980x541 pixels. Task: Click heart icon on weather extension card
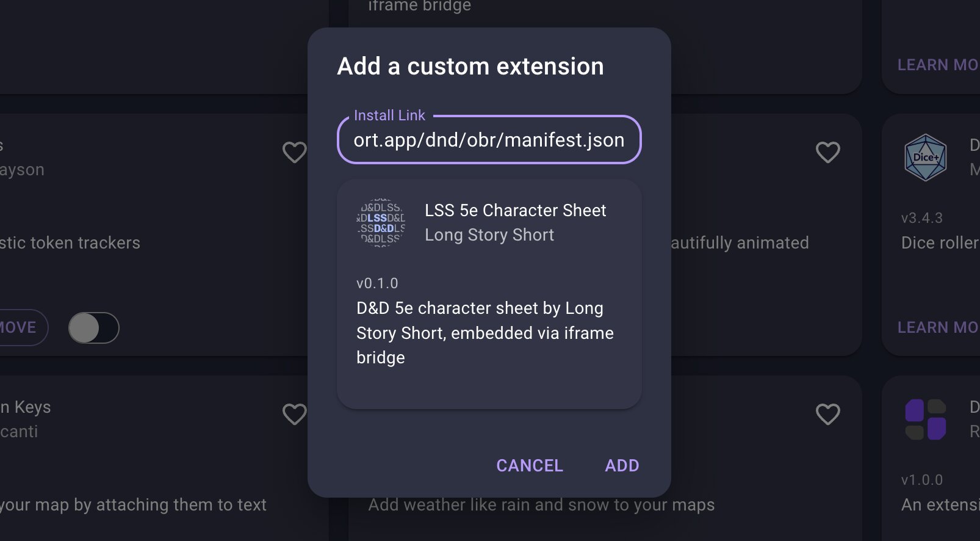coord(827,414)
